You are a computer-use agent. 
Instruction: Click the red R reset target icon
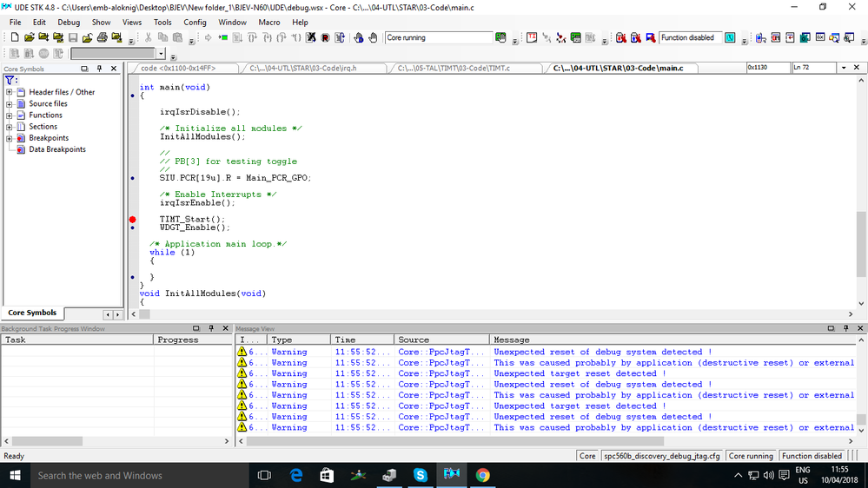click(326, 37)
